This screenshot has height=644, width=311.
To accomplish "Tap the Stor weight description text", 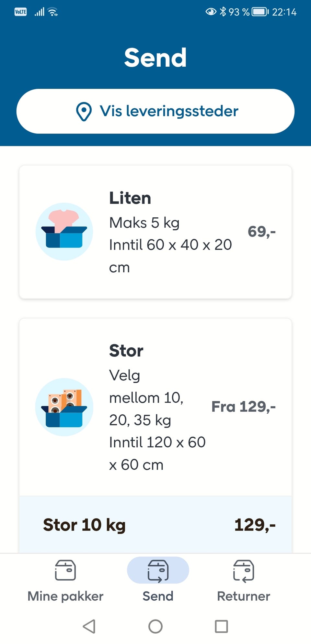I will (x=146, y=398).
